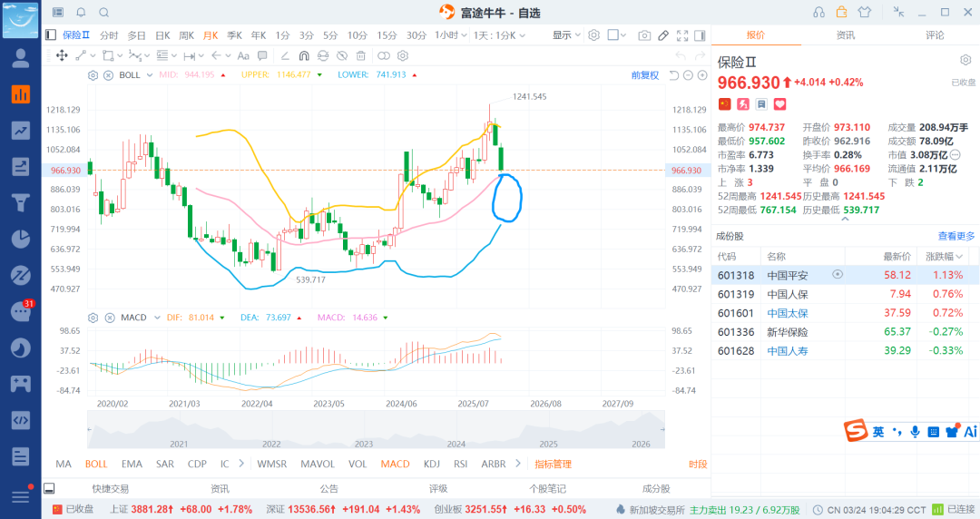Remove the BOLL indicator with X icon
The width and height of the screenshot is (980, 519).
click(108, 75)
